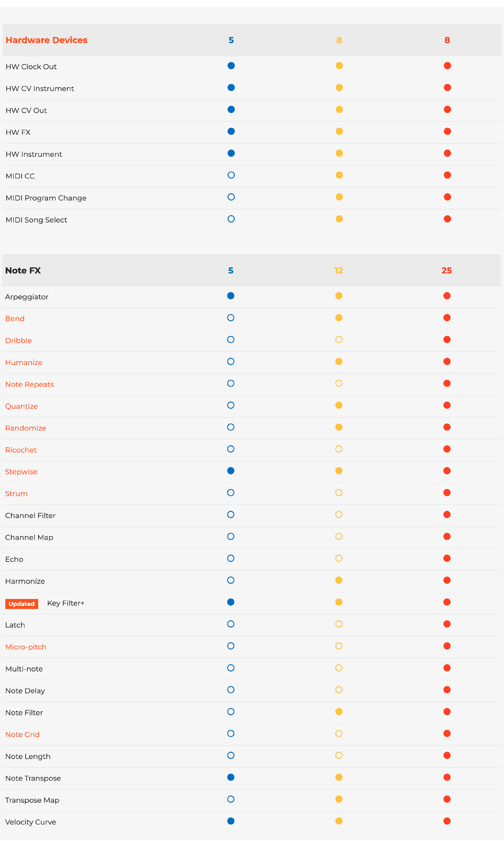
Task: Click the Hardware Devices section heading link
Action: 46,40
